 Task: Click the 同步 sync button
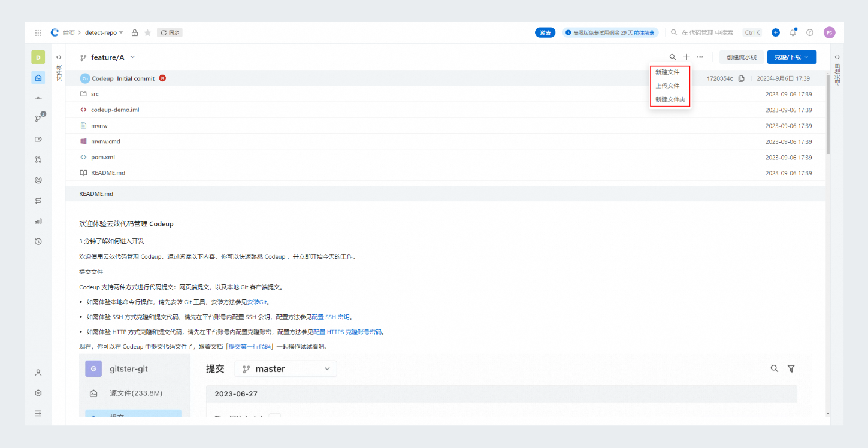point(170,32)
